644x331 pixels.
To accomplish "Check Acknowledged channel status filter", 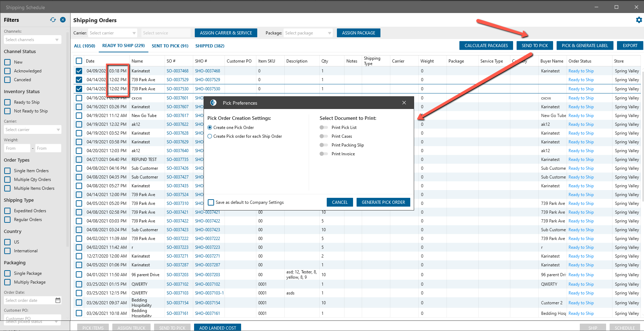I will (x=7, y=71).
